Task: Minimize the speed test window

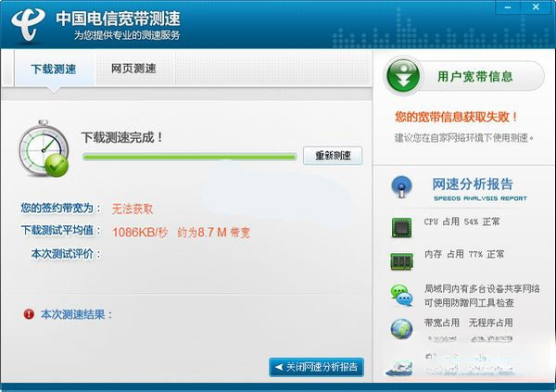Action: pos(508,7)
